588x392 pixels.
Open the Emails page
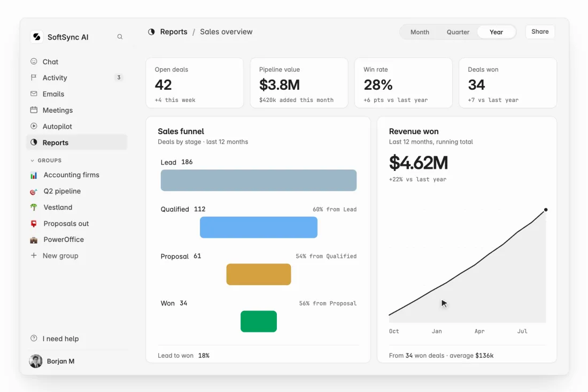[x=77, y=93]
